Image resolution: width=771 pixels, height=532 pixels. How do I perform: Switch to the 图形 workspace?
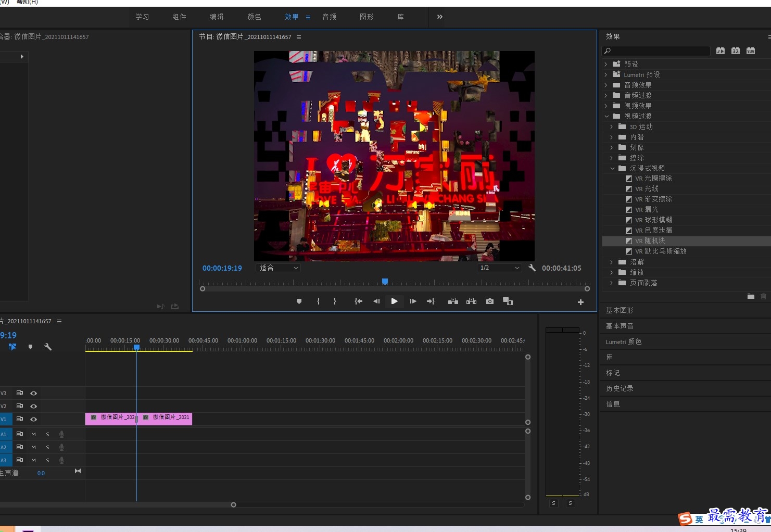click(x=366, y=17)
